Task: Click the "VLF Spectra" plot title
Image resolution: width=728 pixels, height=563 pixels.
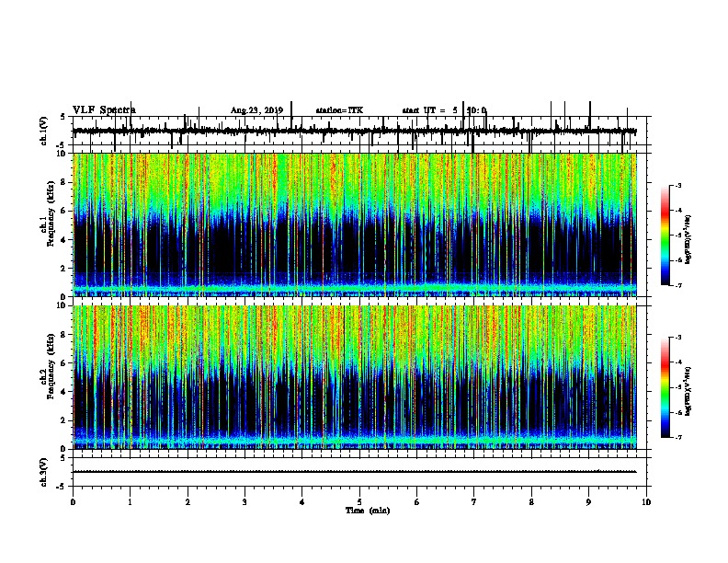Action: (104, 110)
